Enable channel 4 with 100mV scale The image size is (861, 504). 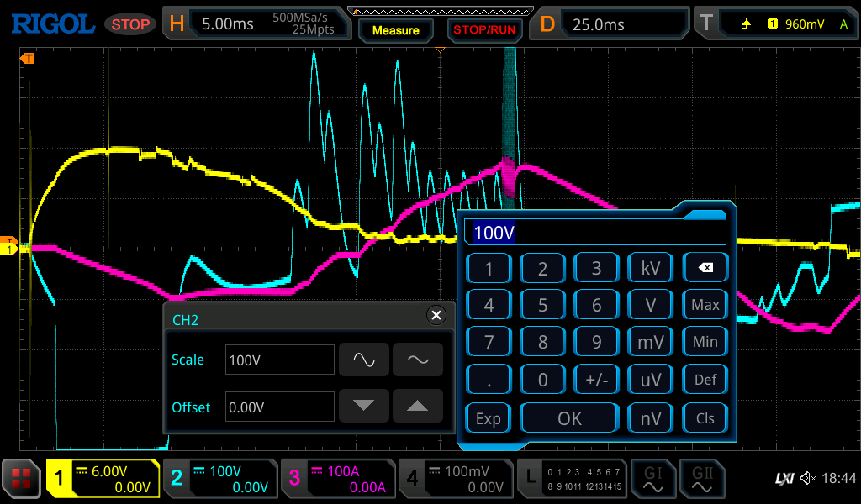coord(455,479)
